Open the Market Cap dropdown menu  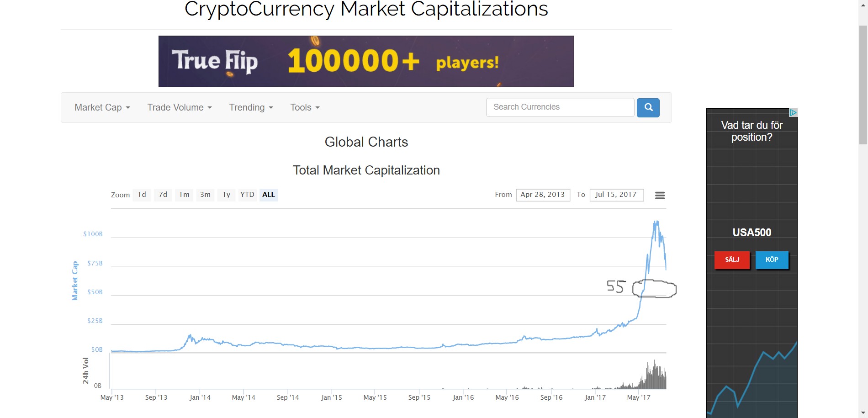tap(102, 107)
